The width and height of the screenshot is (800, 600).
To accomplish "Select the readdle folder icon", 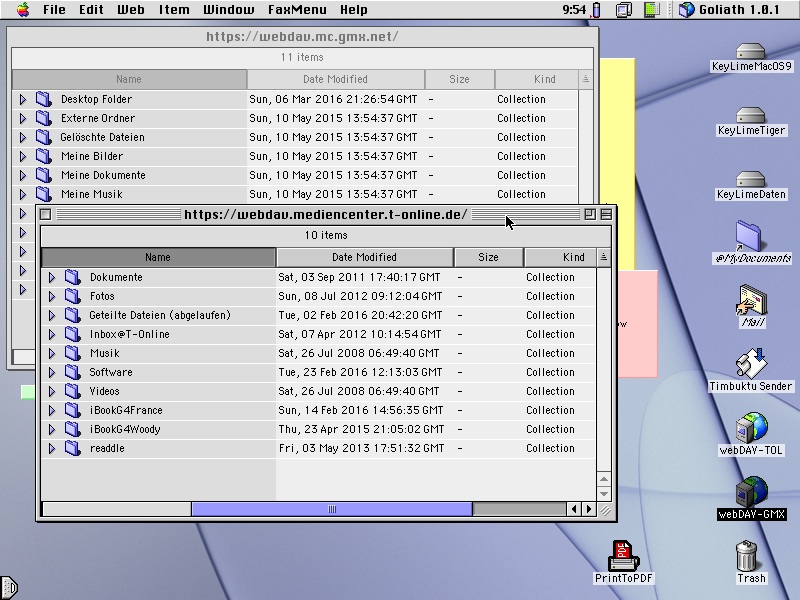I will [x=72, y=448].
